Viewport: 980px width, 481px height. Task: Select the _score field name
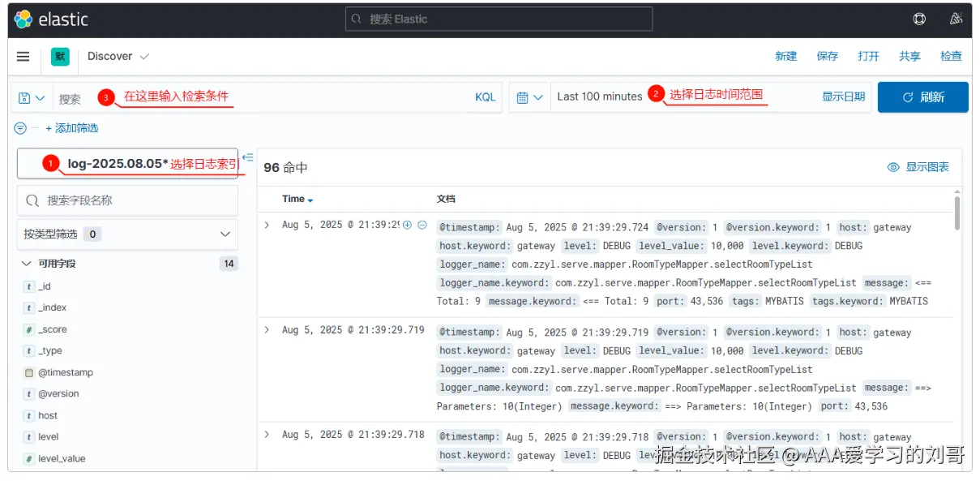(53, 329)
